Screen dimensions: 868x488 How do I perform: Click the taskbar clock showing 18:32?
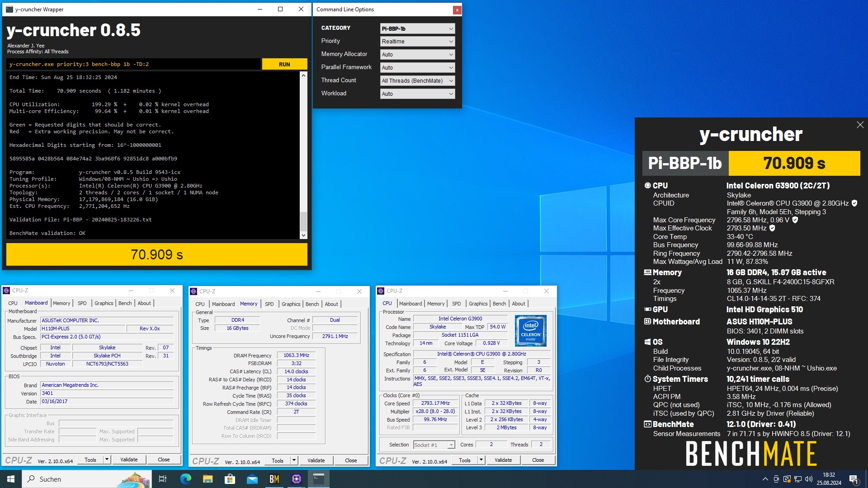(x=829, y=479)
